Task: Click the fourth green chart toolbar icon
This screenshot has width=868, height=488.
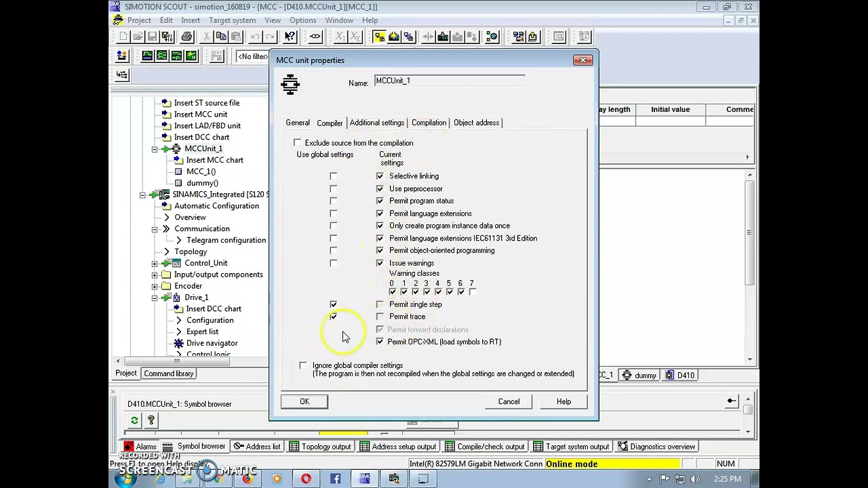Action: point(191,56)
